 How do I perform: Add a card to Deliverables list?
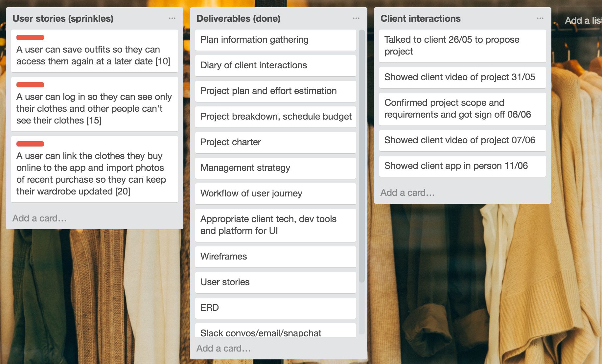pos(223,348)
